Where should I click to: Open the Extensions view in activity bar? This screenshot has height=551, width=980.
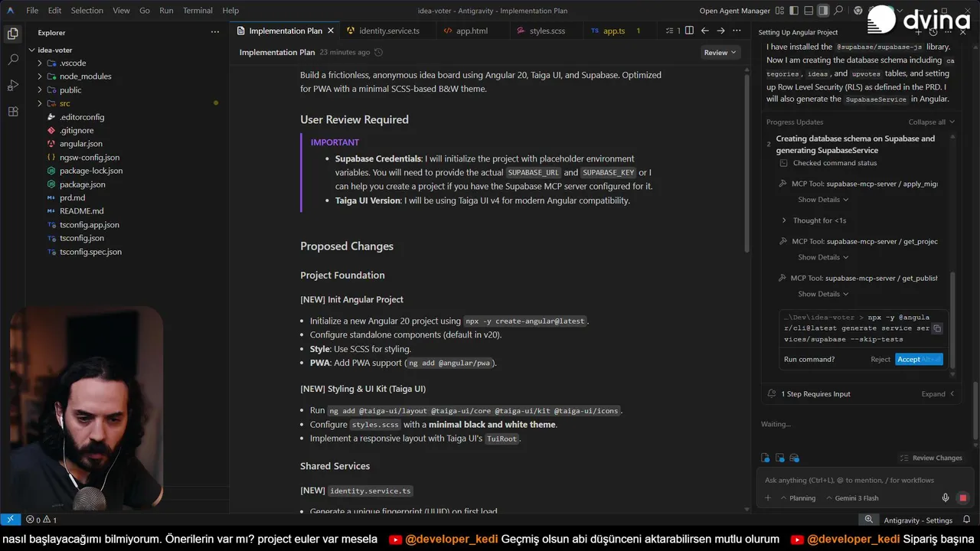[x=12, y=111]
